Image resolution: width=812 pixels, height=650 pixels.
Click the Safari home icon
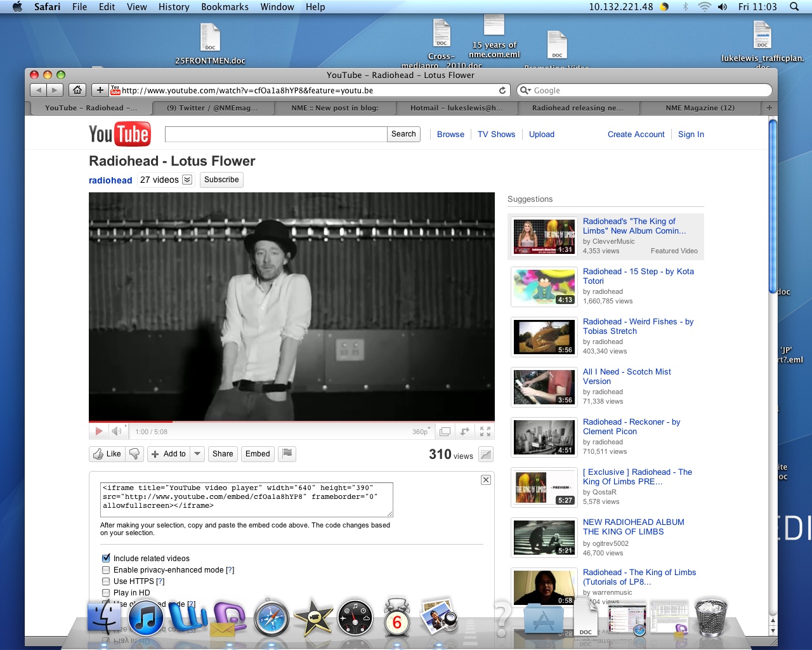click(77, 90)
